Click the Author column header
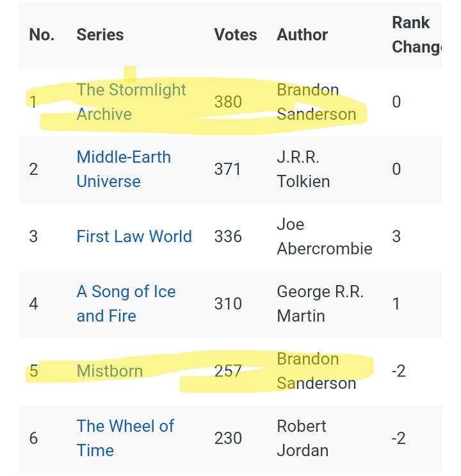The height and width of the screenshot is (476, 461). point(302,35)
